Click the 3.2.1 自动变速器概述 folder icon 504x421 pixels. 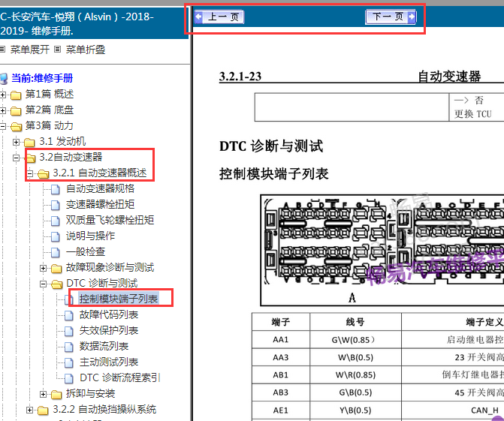point(43,174)
